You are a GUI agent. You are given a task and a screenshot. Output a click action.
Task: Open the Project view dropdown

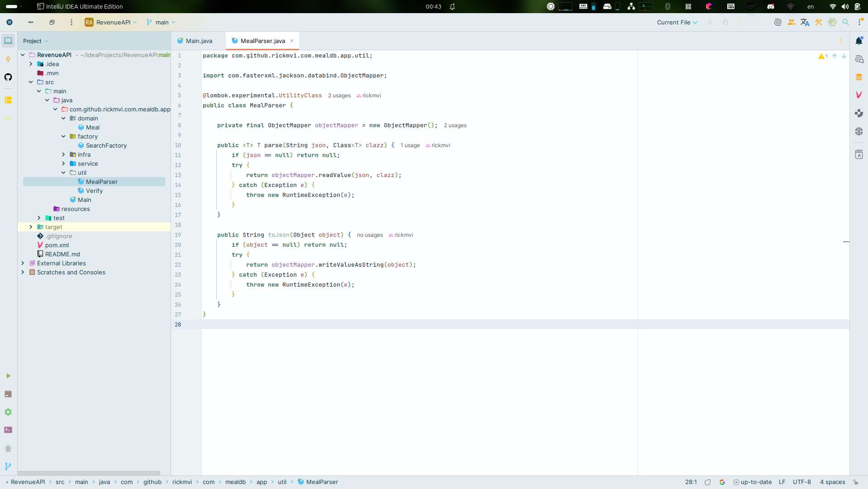point(35,41)
